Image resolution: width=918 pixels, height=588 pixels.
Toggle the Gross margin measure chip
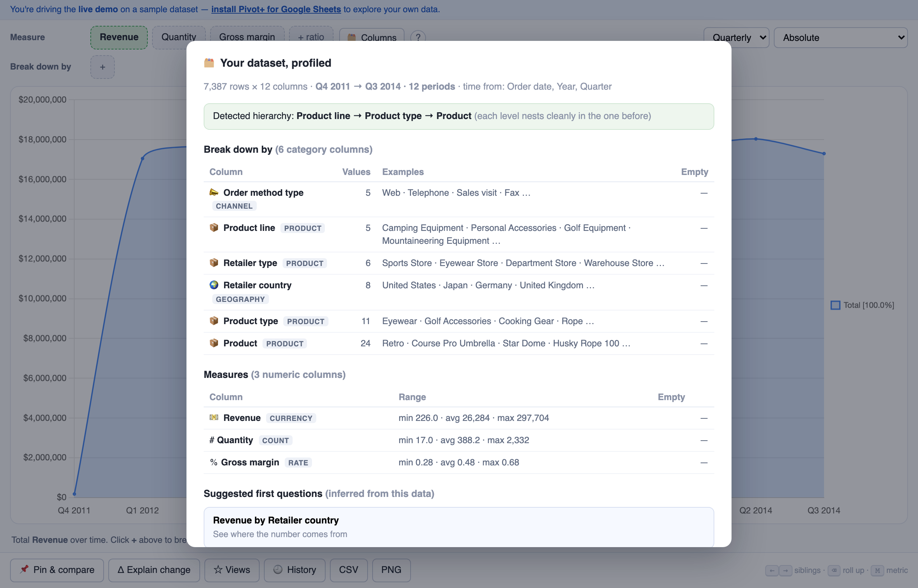point(247,37)
